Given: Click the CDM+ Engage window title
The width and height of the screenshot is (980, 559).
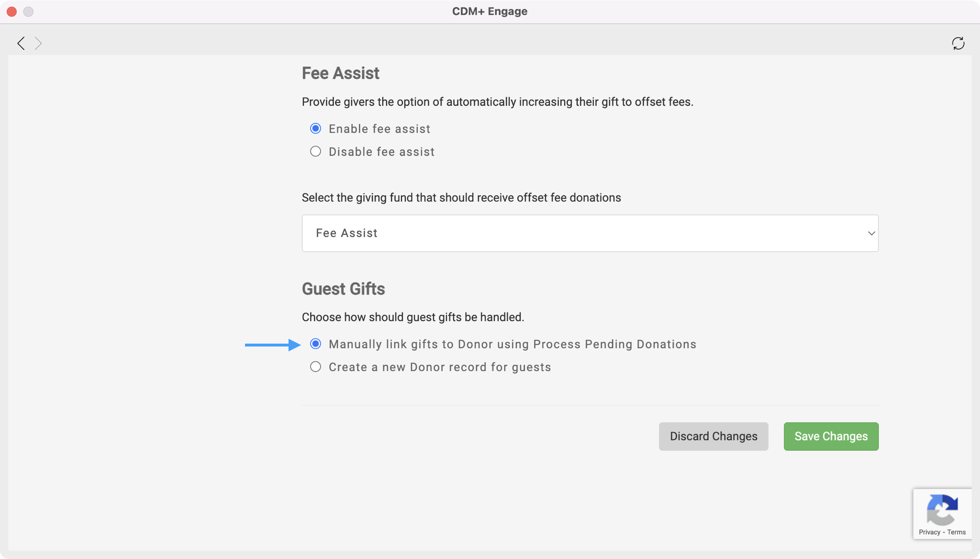Looking at the screenshot, I should click(490, 11).
